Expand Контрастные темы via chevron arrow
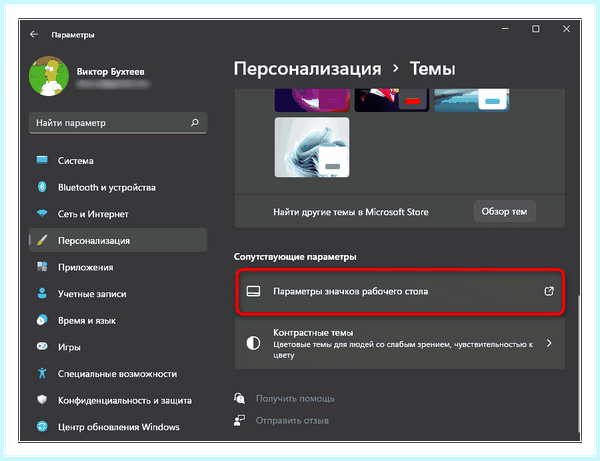Screen dimensions: 600x461 549,343
